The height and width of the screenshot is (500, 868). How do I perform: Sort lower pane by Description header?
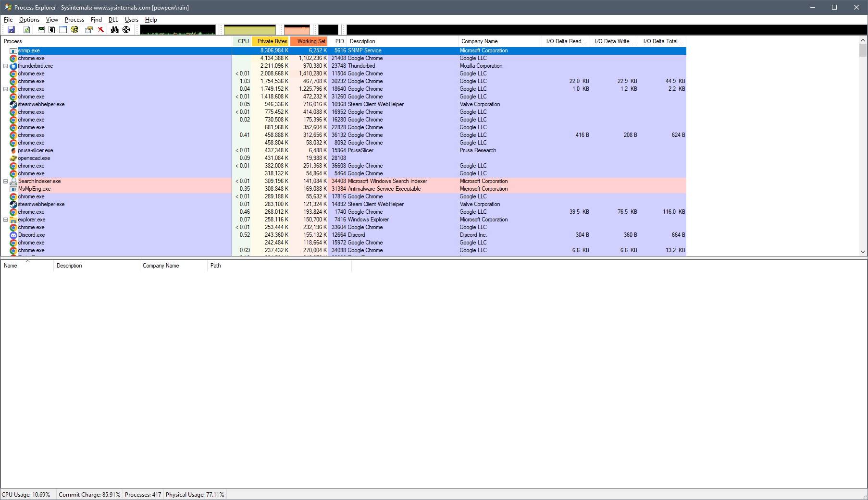click(x=97, y=266)
